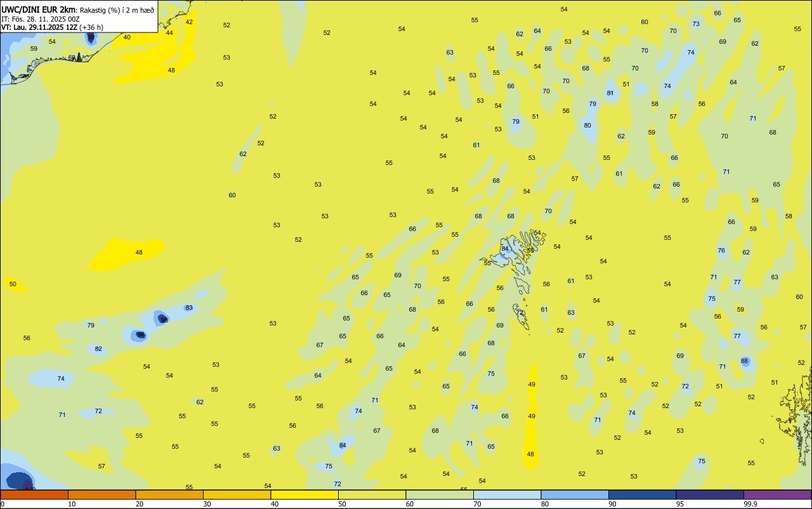Screen dimensions: 812x509
Task: Select the humidity value '44' on the map
Action: pyautogui.click(x=169, y=32)
